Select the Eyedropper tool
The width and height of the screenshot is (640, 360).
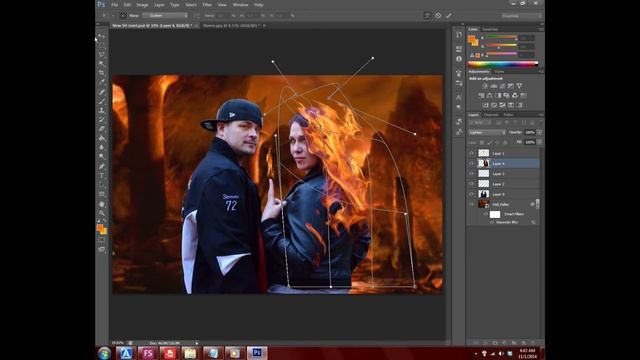point(102,82)
